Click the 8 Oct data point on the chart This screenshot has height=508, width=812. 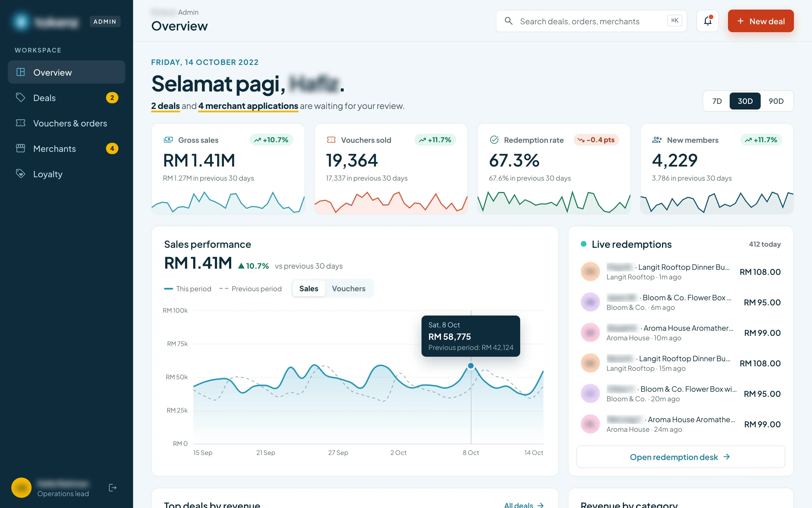pos(471,366)
